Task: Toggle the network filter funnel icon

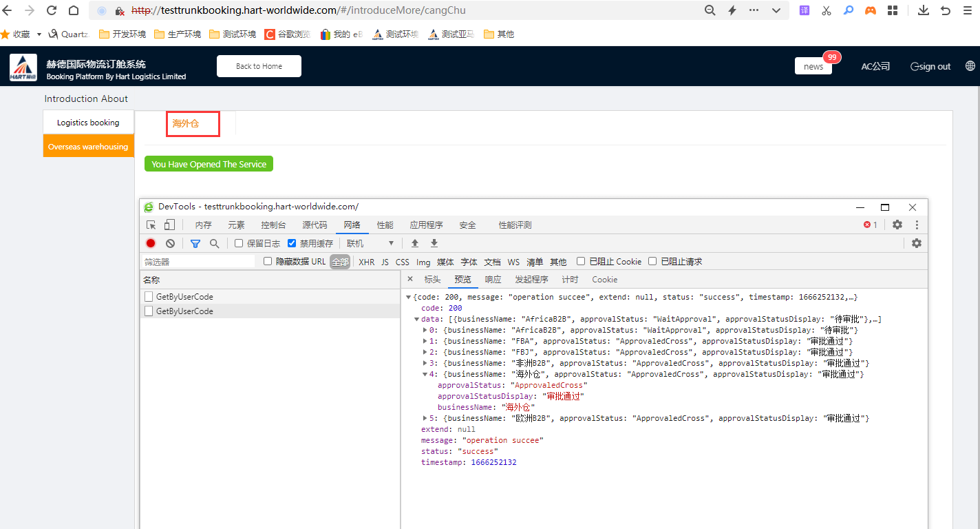Action: click(x=195, y=243)
